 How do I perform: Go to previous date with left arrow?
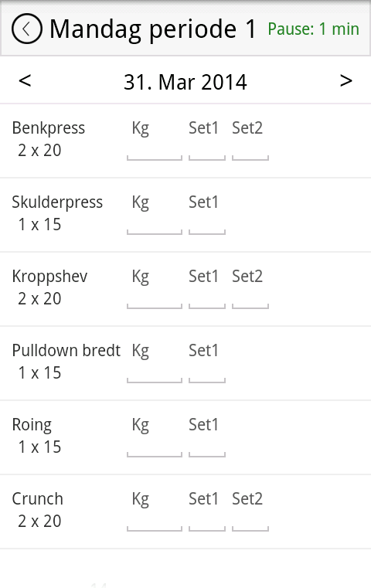(x=25, y=80)
